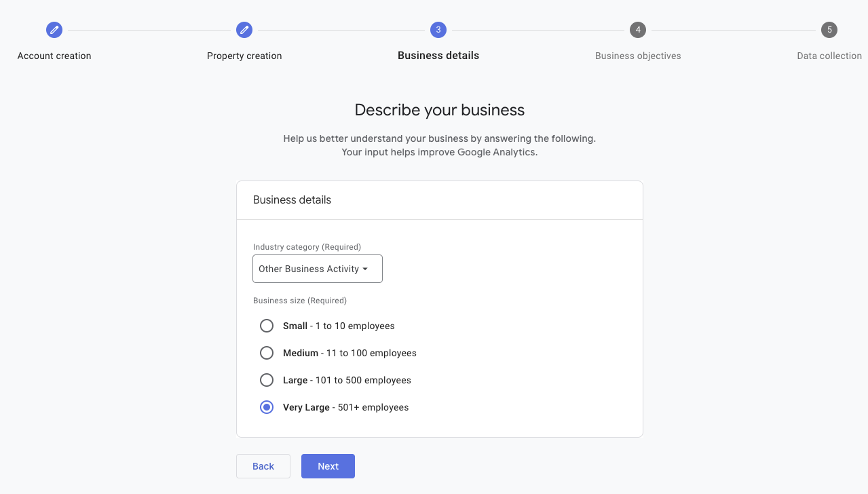Click the edit pencil icon on Property creation
This screenshot has width=868, height=494.
coord(244,30)
